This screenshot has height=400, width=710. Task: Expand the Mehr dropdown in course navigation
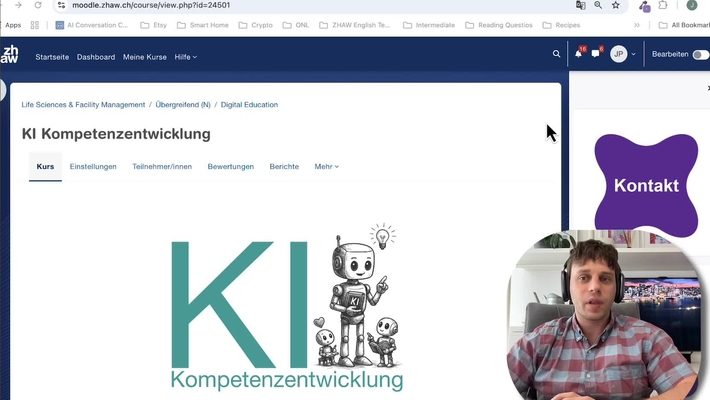pos(326,167)
